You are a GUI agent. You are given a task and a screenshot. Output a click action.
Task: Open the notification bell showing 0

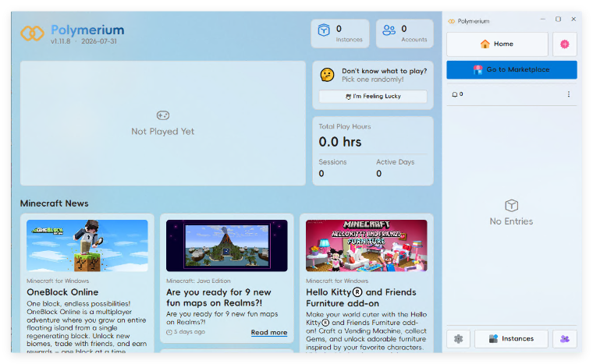click(457, 94)
